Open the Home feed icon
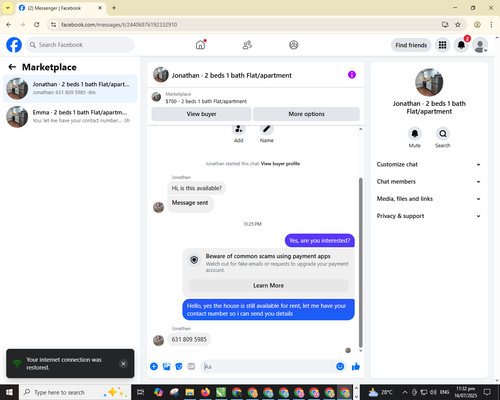The height and width of the screenshot is (400, 500). coord(200,45)
